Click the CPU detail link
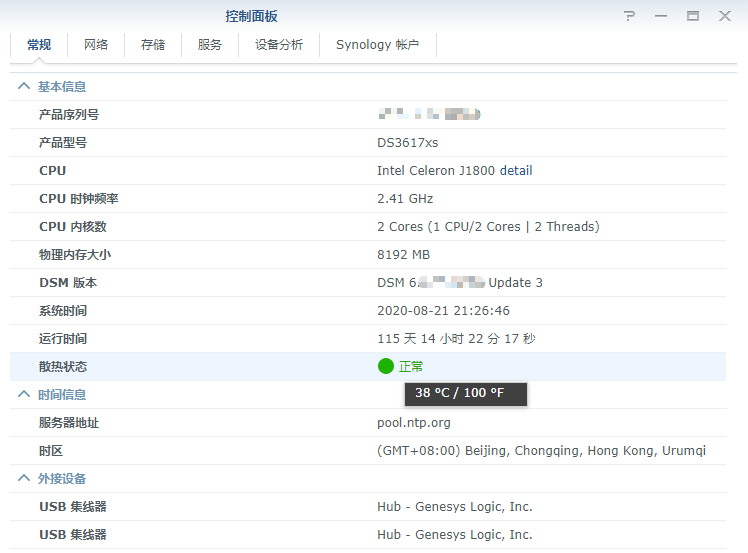Image resolution: width=748 pixels, height=553 pixels. pyautogui.click(x=516, y=171)
